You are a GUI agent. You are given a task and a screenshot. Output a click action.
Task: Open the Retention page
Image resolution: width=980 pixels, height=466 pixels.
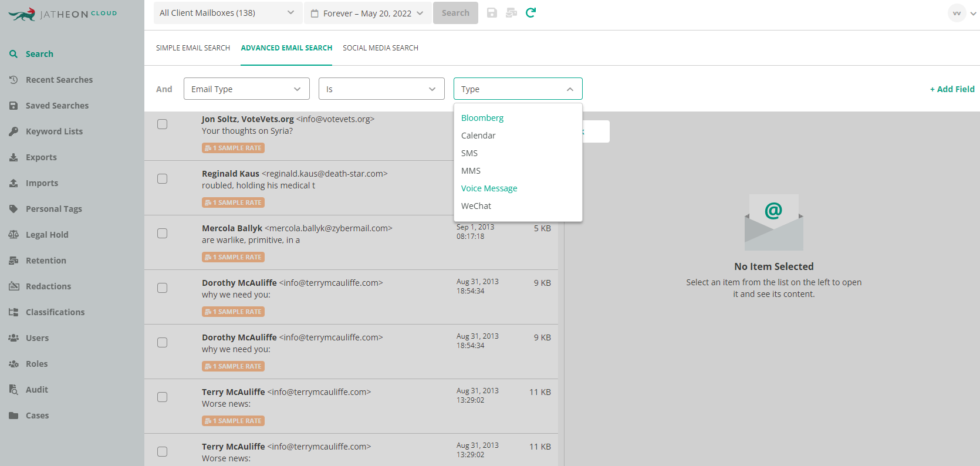(46, 261)
